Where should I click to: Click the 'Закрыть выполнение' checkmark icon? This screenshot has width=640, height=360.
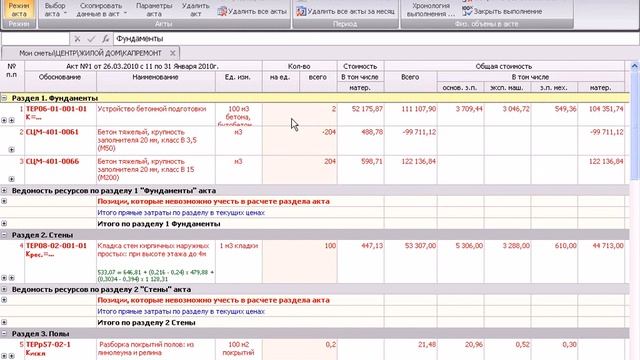467,11
